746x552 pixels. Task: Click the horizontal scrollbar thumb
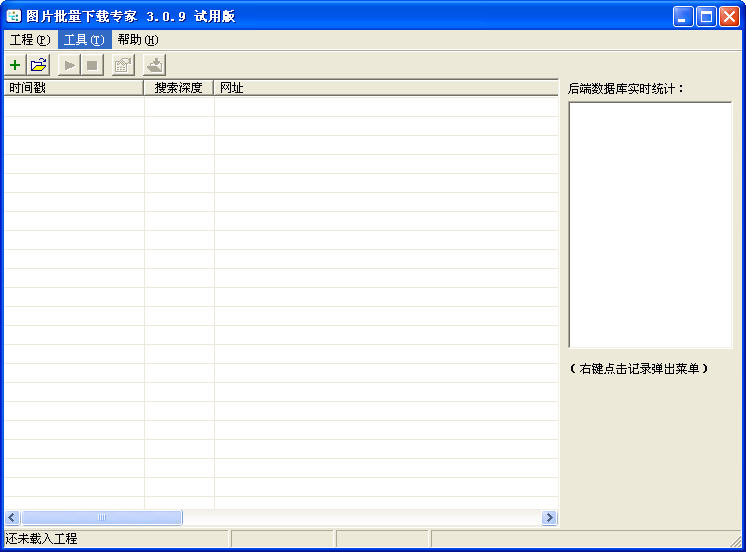click(102, 517)
